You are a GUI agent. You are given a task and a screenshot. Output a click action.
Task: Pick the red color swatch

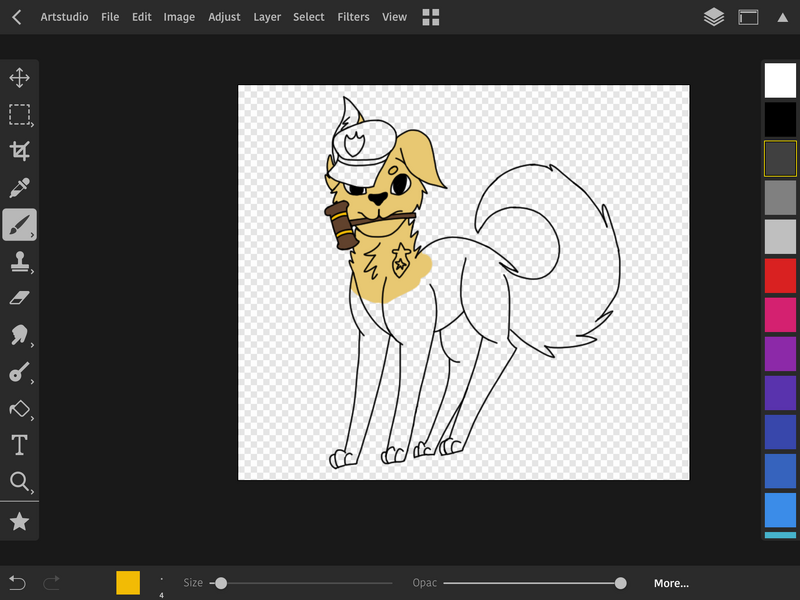click(780, 275)
